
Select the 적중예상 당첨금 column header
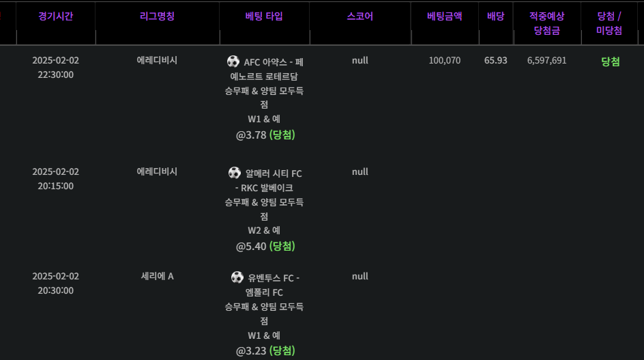pos(546,23)
